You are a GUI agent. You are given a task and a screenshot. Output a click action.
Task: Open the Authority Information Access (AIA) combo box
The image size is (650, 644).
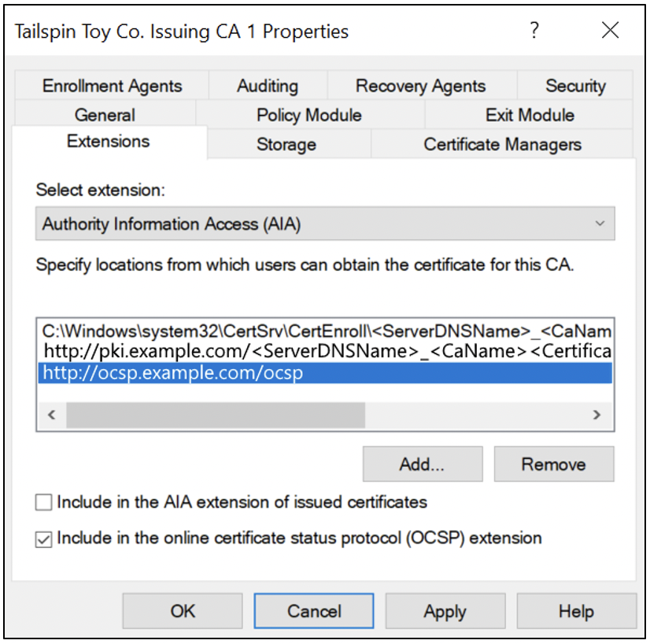(324, 224)
